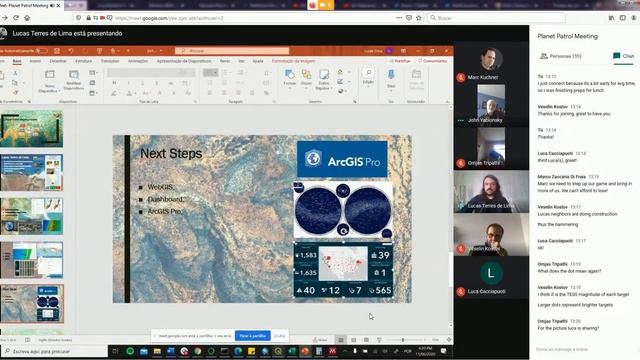This screenshot has width=640, height=360.
Task: Customize the quick access toolbar dropdown
Action: point(128,51)
